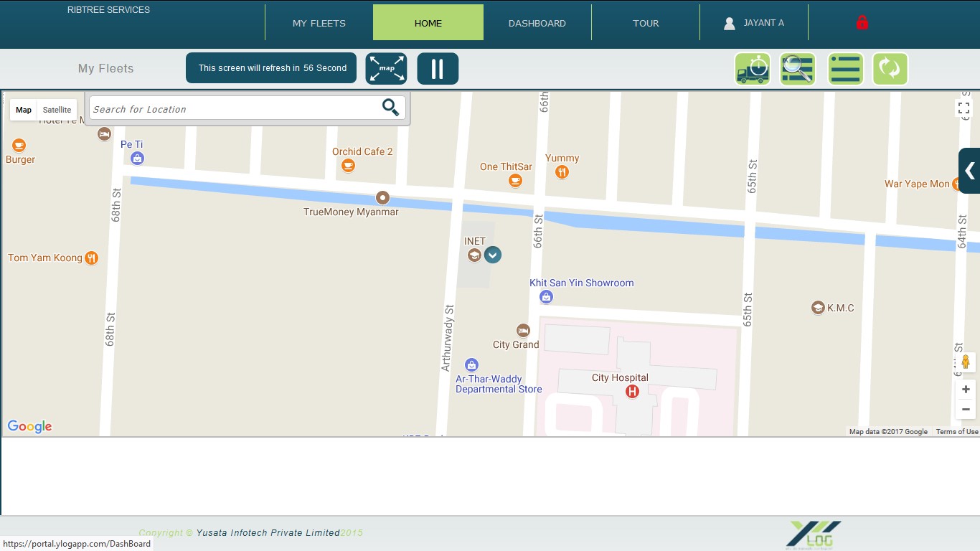Click the red lock logout icon
980x551 pixels.
(862, 23)
